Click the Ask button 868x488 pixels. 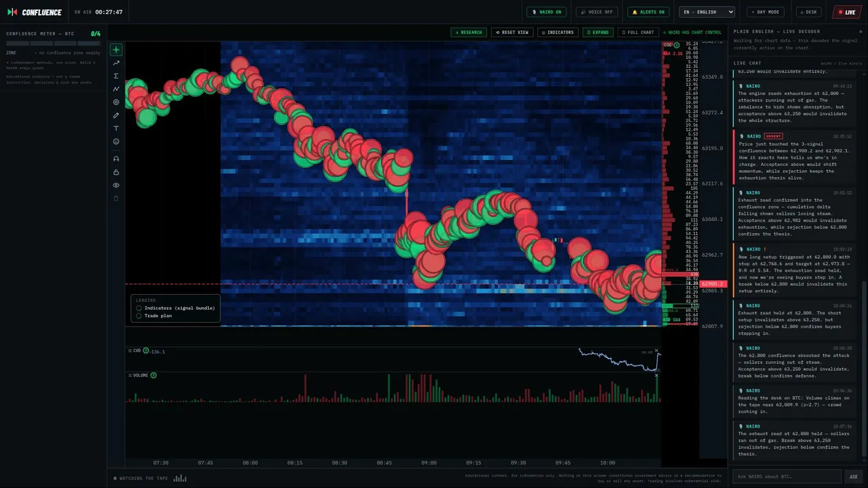[x=854, y=476]
